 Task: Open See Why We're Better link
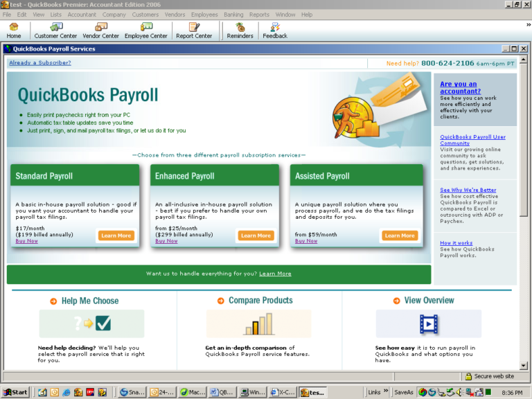point(468,190)
